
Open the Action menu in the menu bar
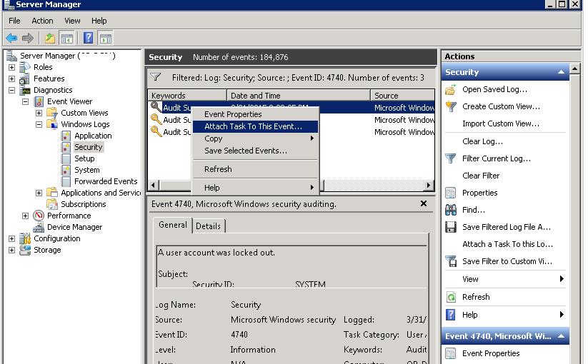[42, 21]
